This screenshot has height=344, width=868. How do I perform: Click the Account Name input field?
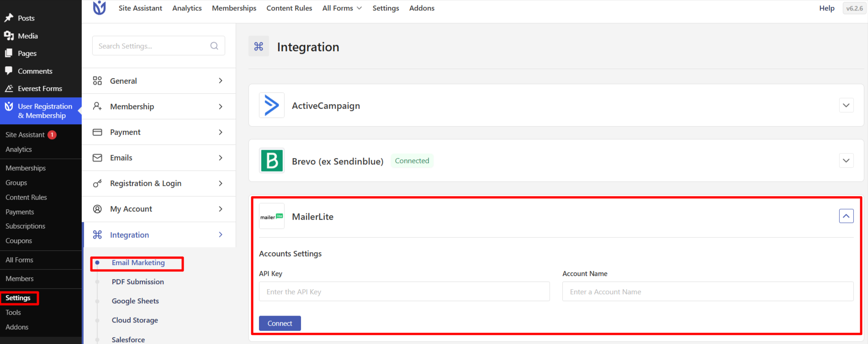point(708,291)
